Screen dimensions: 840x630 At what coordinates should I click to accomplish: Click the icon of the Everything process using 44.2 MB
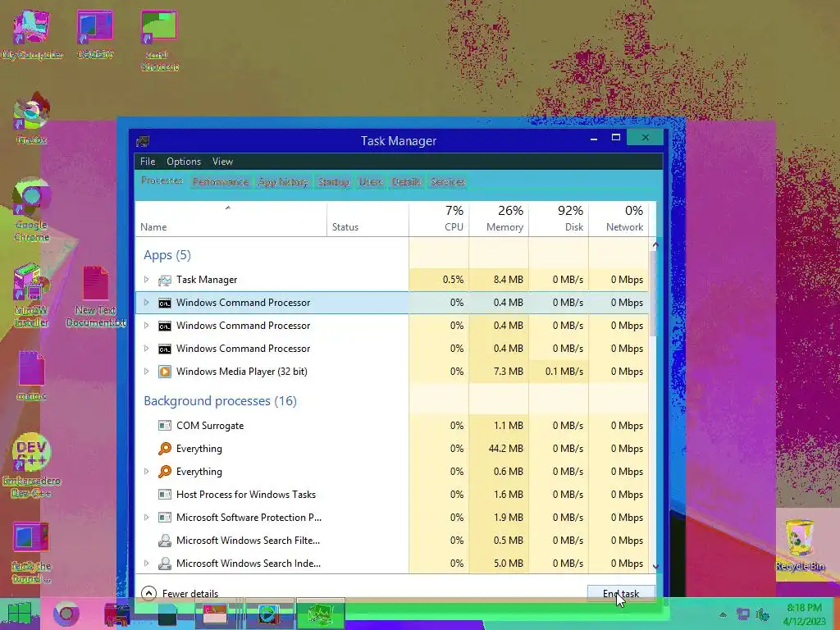click(x=164, y=449)
